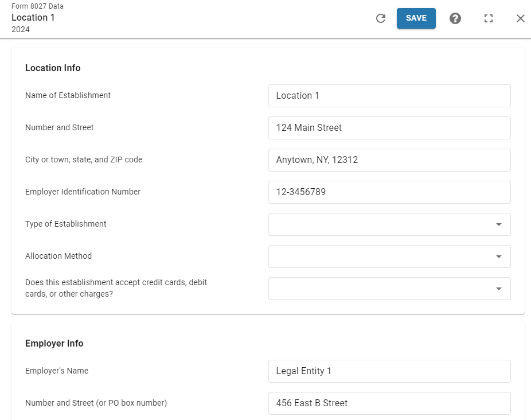This screenshot has height=420, width=531.
Task: Click the Employer Identification Number label
Action: pyautogui.click(x=83, y=192)
